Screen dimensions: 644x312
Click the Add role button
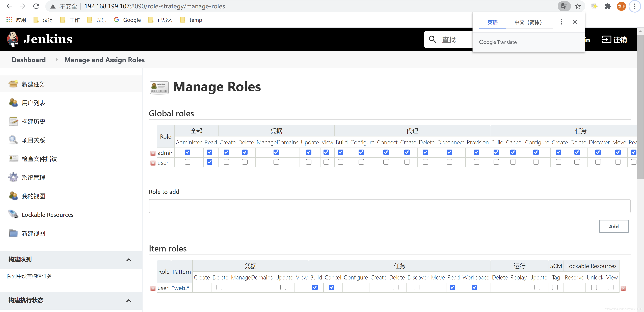(x=613, y=226)
